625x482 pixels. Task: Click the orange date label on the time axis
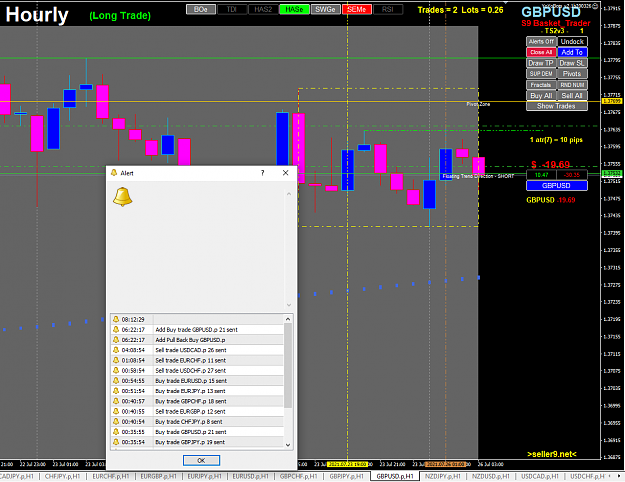click(445, 464)
